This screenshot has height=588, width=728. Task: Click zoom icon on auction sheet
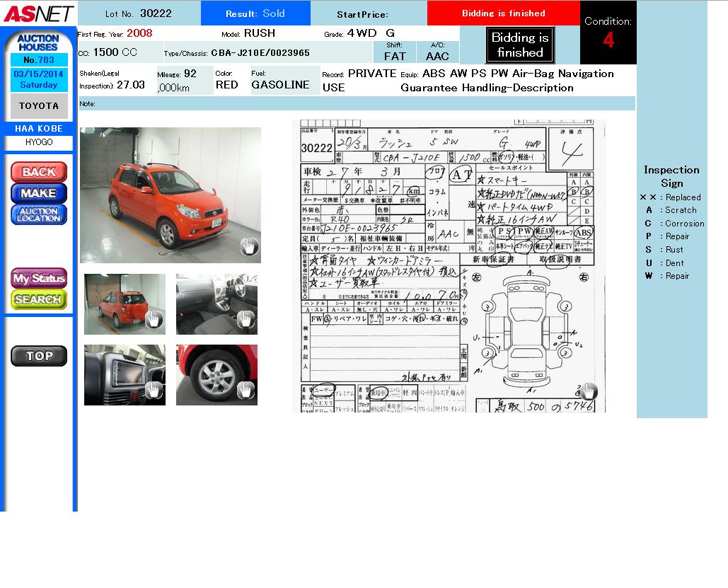point(589,390)
